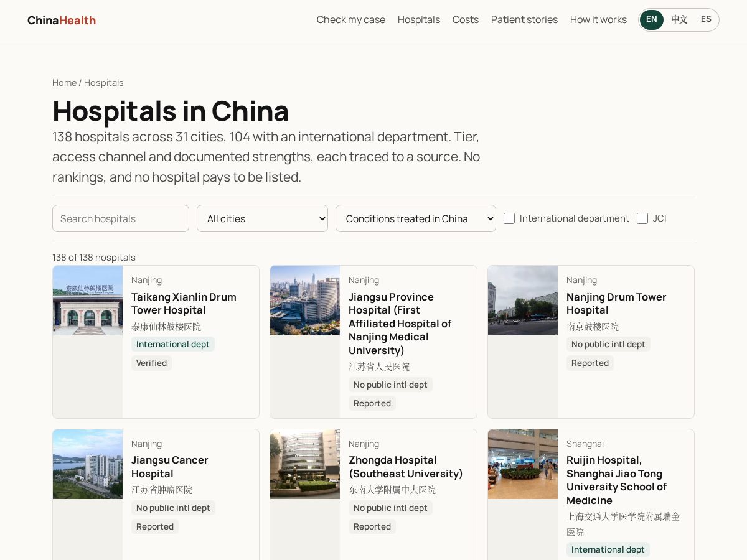Open Patient stories page
Viewport: 747px width, 560px height.
pos(524,20)
